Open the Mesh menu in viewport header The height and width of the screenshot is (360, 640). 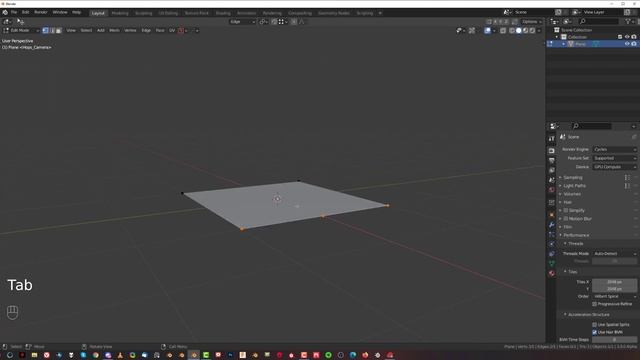[114, 30]
